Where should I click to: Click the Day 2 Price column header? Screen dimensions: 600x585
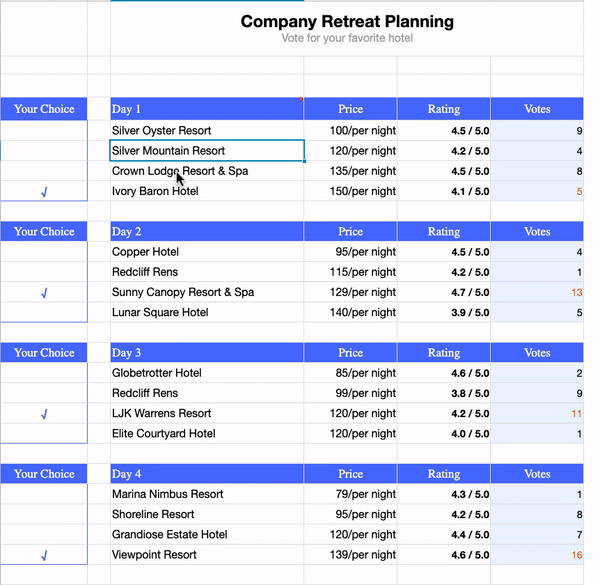[x=350, y=232]
